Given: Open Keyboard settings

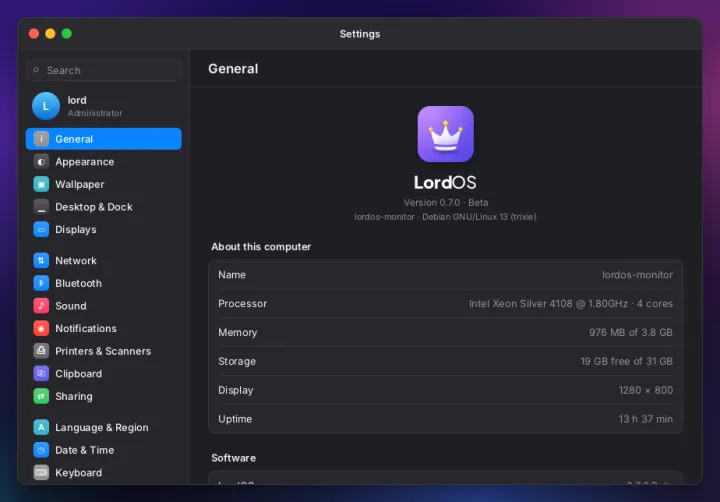Looking at the screenshot, I should [104, 473].
